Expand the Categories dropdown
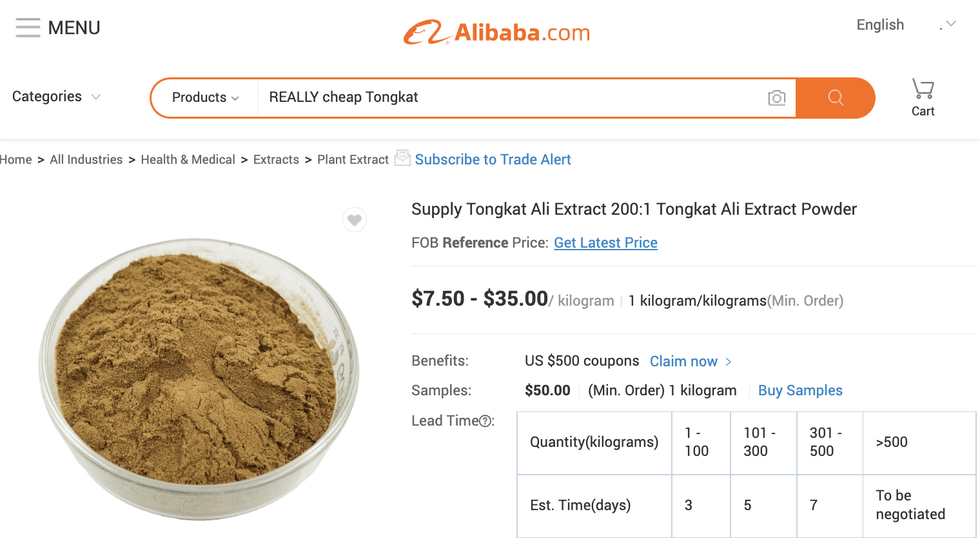980x543 pixels. tap(55, 96)
